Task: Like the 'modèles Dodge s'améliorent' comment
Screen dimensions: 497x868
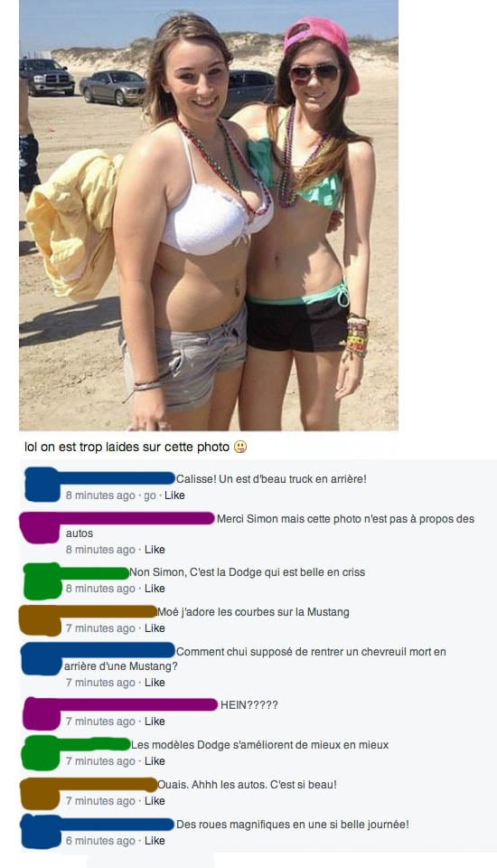Action: click(x=155, y=761)
